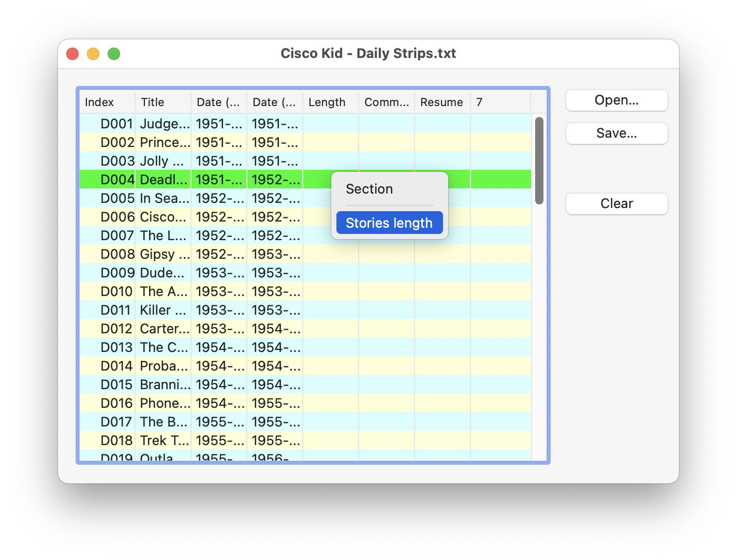Click row D014 Proba...

[166, 366]
